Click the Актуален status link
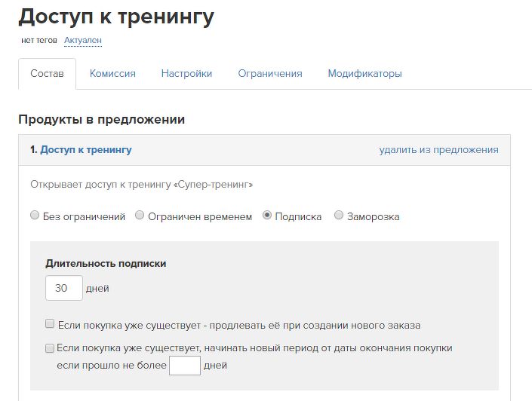Image resolution: width=532 pixels, height=401 pixels. (83, 40)
